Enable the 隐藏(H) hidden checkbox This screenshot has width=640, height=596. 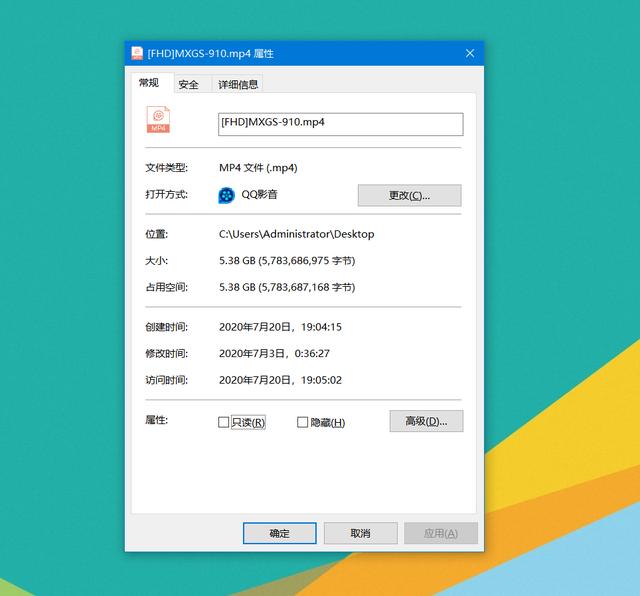[x=302, y=422]
